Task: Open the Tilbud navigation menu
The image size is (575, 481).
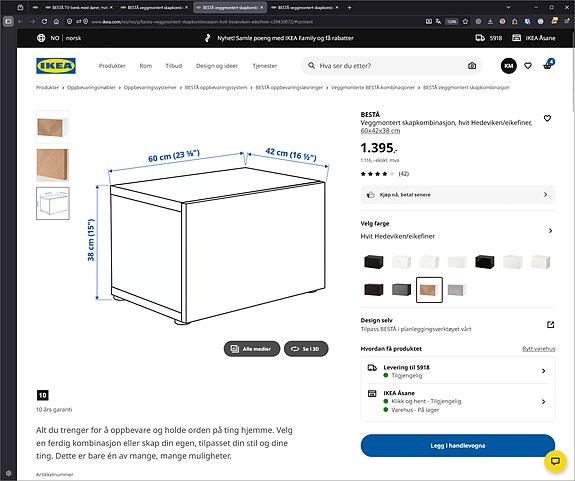Action: pos(173,66)
